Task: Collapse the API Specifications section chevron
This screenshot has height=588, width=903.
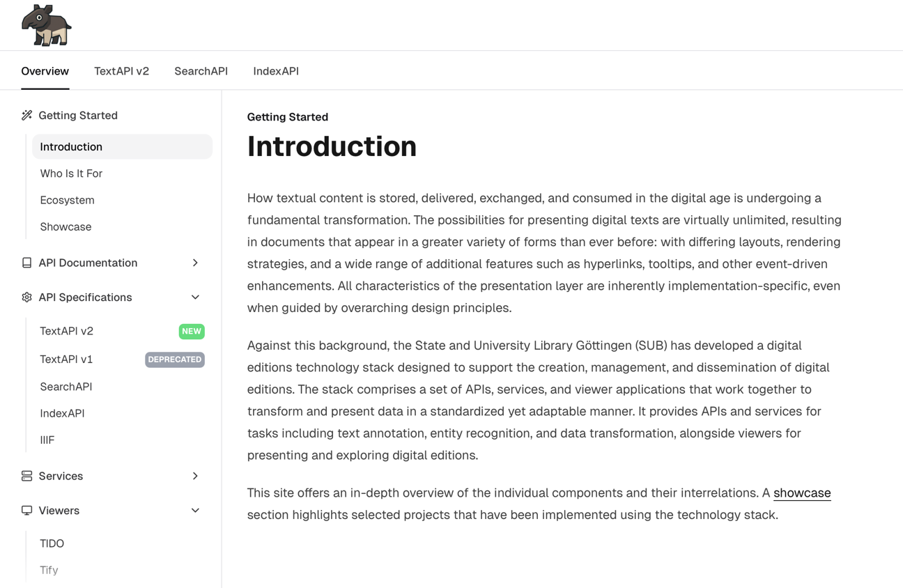Action: 195,297
